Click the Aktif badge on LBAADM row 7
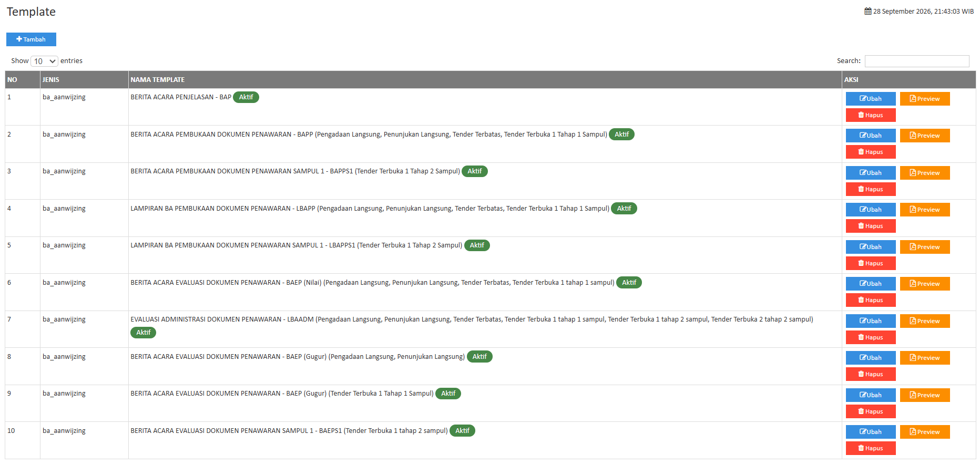 point(144,333)
